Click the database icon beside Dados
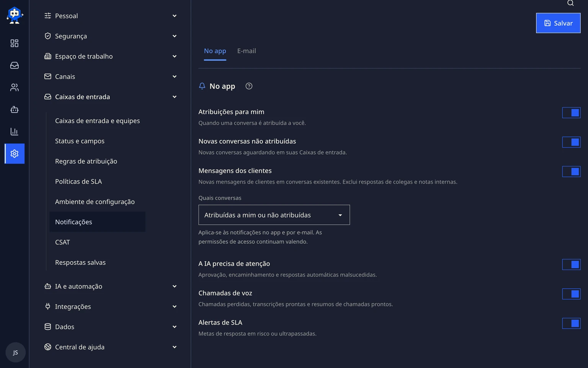This screenshot has height=368, width=588. pos(48,327)
